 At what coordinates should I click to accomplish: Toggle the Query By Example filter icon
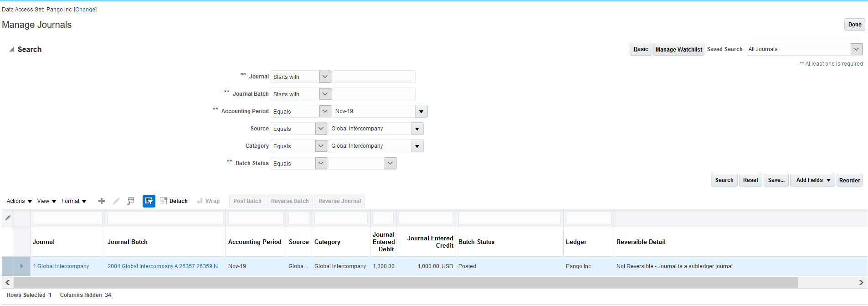click(x=149, y=201)
